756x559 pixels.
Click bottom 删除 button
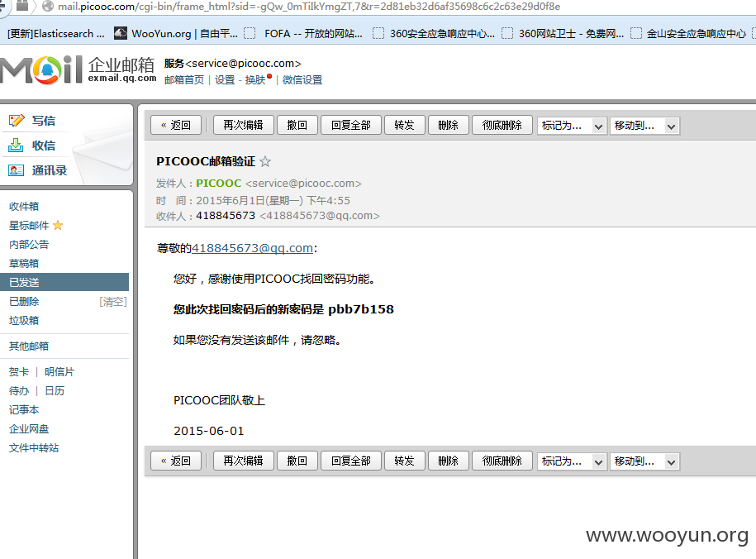448,461
